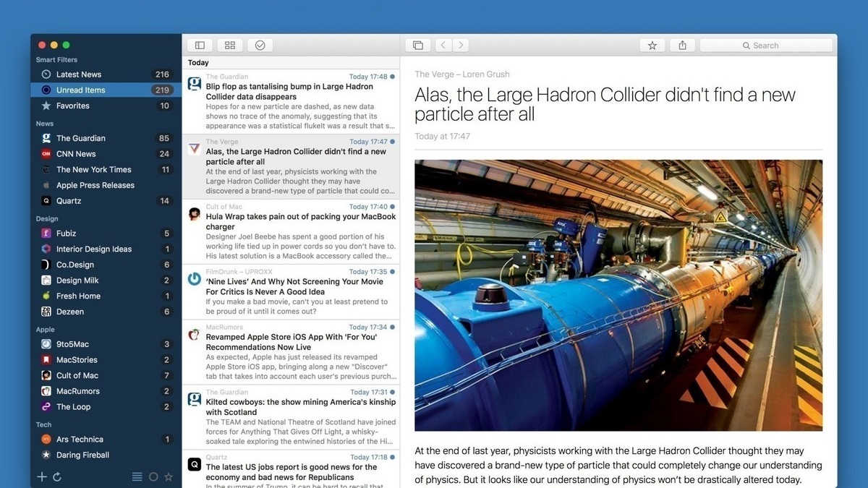The width and height of the screenshot is (868, 488).
Task: Open 'Hula Wrap takes pain out' article
Action: point(291,232)
